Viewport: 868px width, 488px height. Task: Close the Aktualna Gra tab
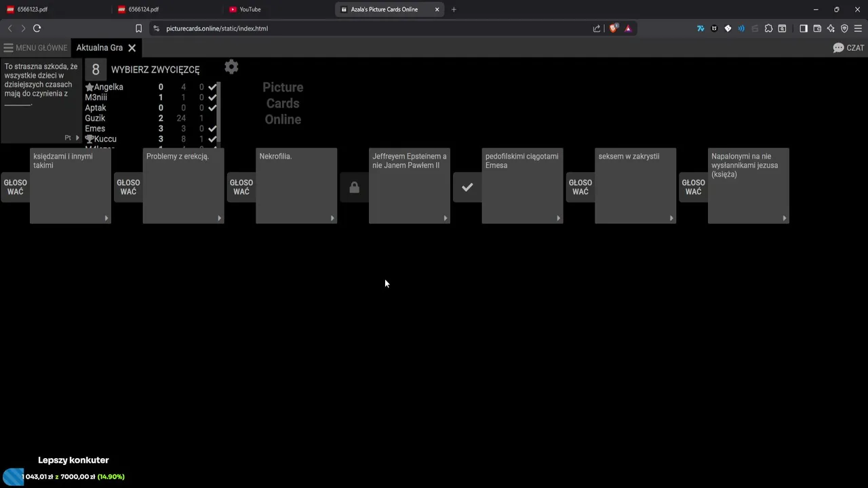click(132, 48)
